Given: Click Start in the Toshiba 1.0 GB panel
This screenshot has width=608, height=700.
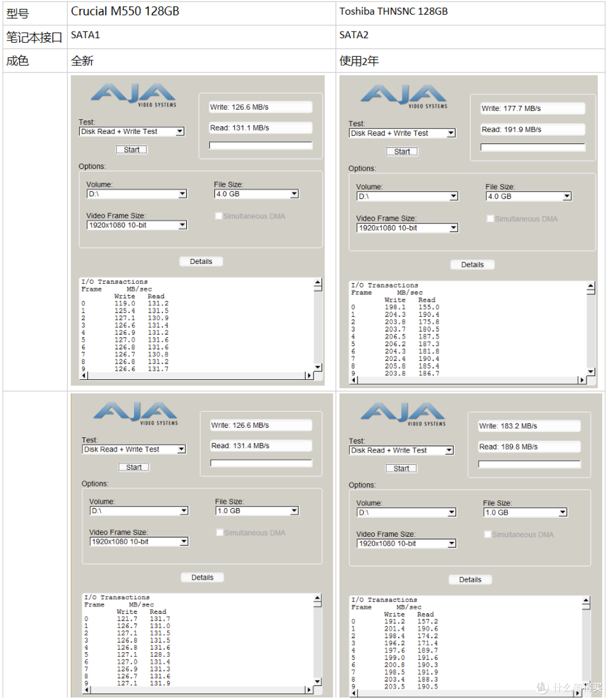Looking at the screenshot, I should coord(401,469).
